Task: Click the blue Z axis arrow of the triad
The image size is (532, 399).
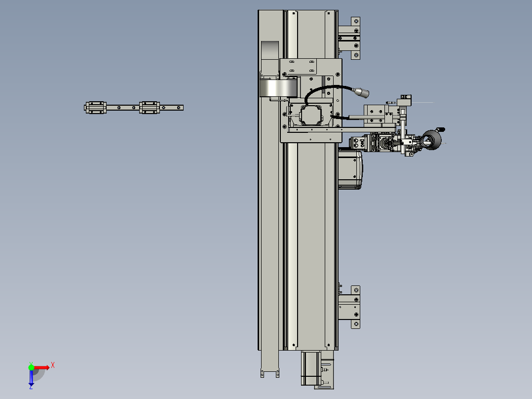Action: click(x=31, y=378)
